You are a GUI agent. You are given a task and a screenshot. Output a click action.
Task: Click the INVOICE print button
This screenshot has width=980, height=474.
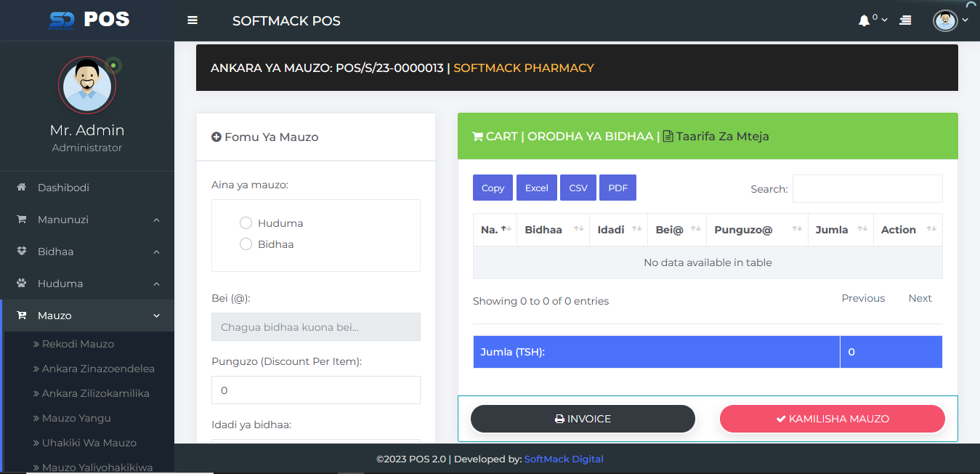583,419
